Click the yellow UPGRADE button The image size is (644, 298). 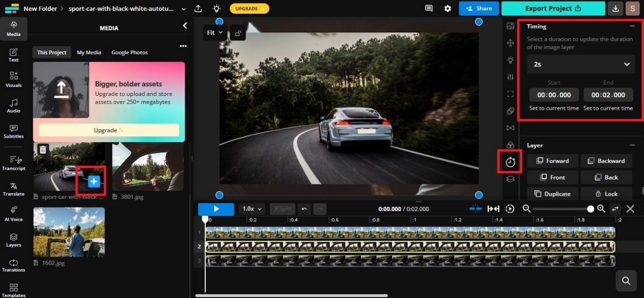pyautogui.click(x=249, y=8)
